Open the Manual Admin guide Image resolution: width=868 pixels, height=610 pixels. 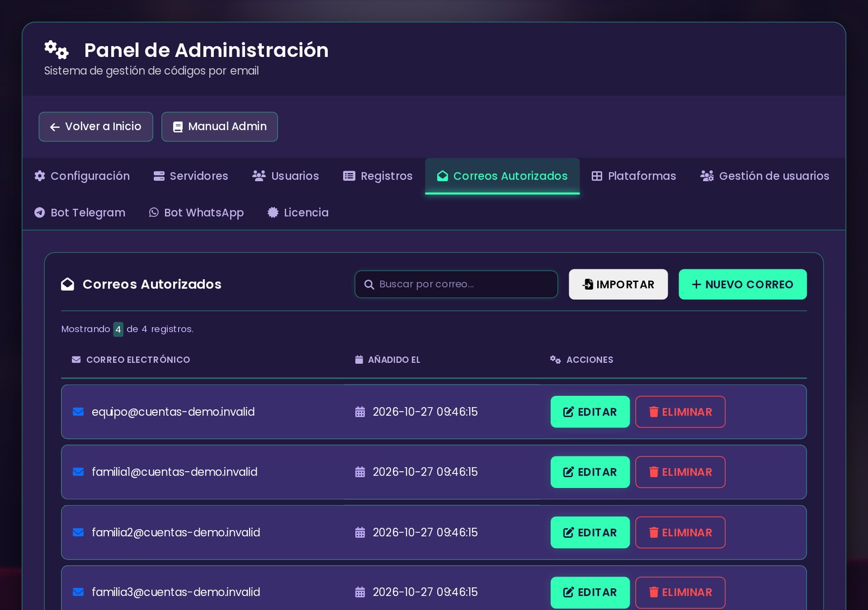pos(220,127)
